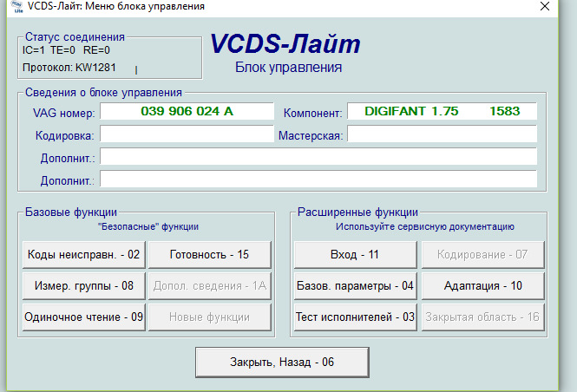Image resolution: width=577 pixels, height=392 pixels.
Task: Open Вход - 11 login
Action: 356,254
